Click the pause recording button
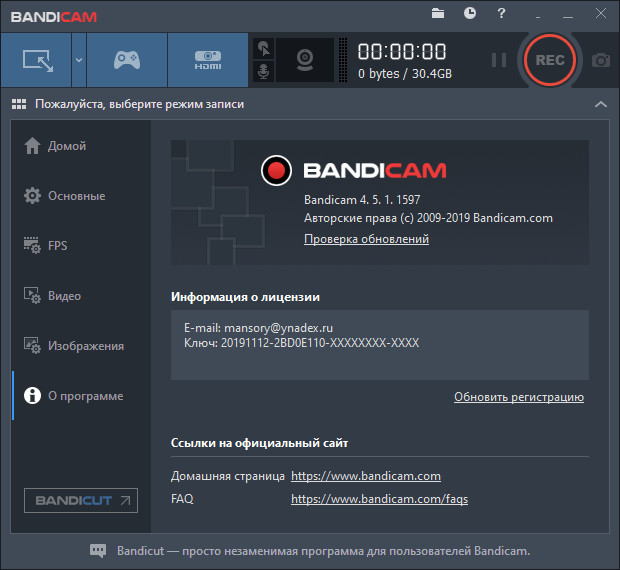This screenshot has height=570, width=620. (499, 60)
